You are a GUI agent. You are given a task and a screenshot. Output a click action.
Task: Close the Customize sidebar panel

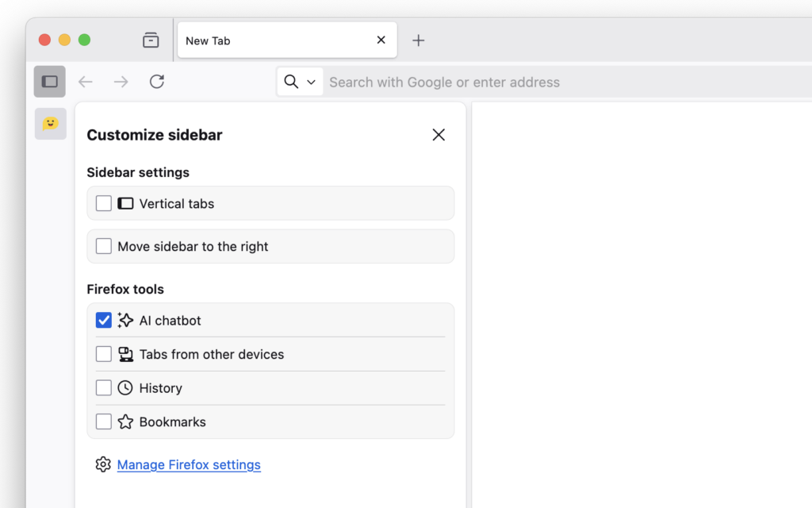pyautogui.click(x=439, y=135)
